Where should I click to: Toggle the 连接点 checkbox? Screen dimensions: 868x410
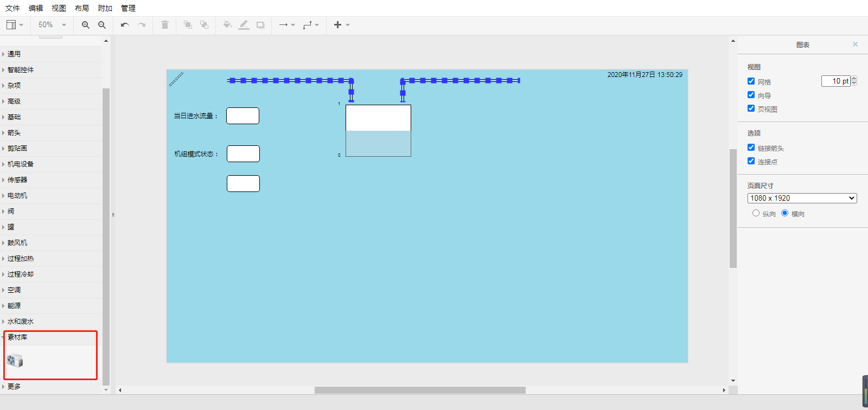pyautogui.click(x=751, y=161)
